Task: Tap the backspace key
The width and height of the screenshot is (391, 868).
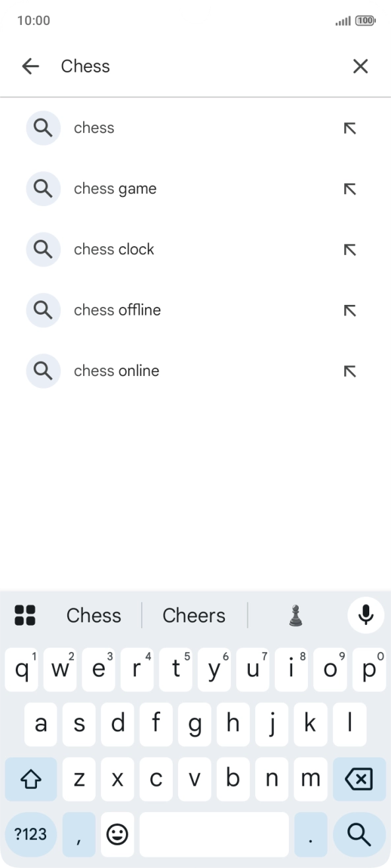Action: pos(359,778)
